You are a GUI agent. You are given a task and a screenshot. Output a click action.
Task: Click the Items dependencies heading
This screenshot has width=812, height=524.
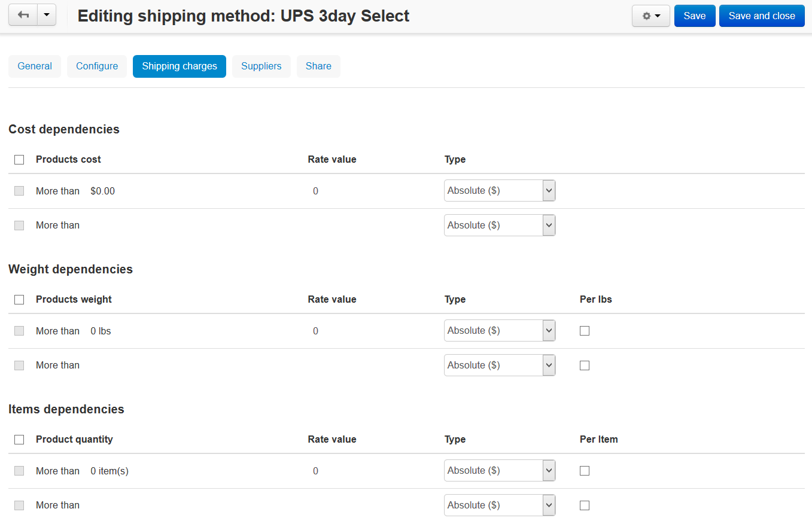(66, 409)
